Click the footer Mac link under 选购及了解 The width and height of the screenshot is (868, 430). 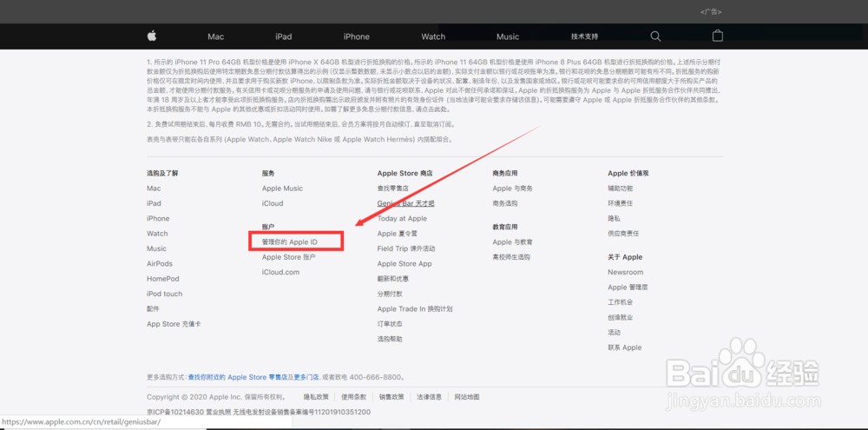[x=154, y=189]
